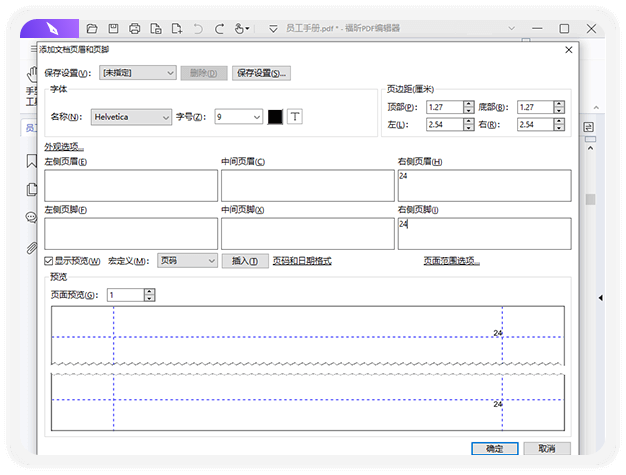Image resolution: width=626 pixels, height=475 pixels.
Task: Click the print icon
Action: [x=135, y=29]
